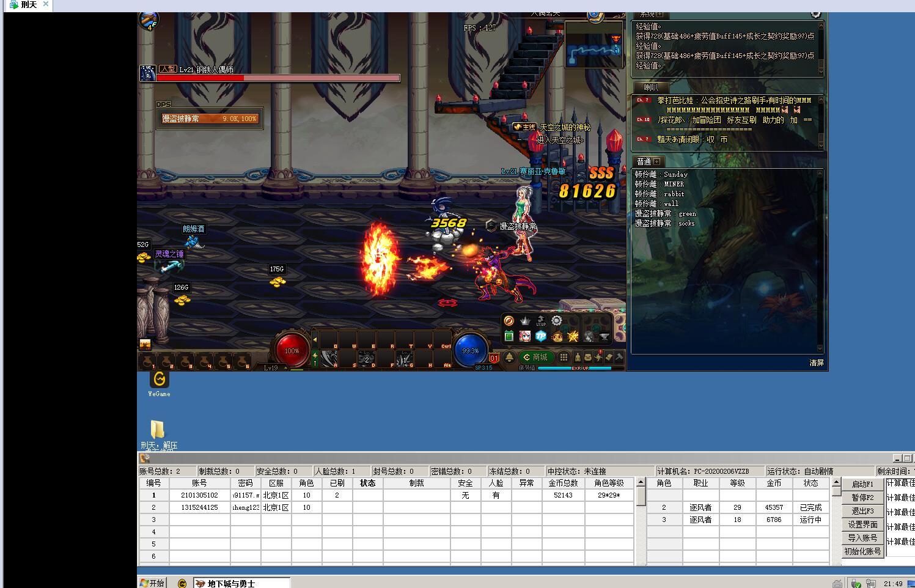Open the anvil icon in game menu
915x588 pixels.
click(x=604, y=336)
